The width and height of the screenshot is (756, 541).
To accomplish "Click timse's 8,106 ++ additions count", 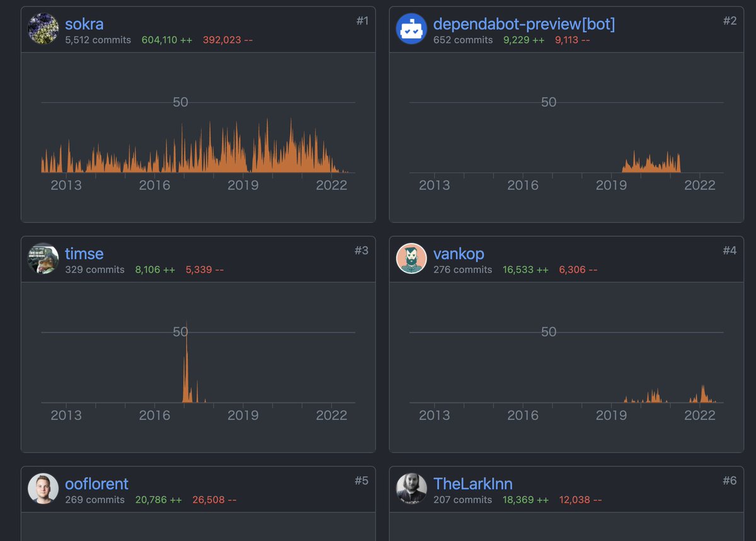I will click(155, 270).
